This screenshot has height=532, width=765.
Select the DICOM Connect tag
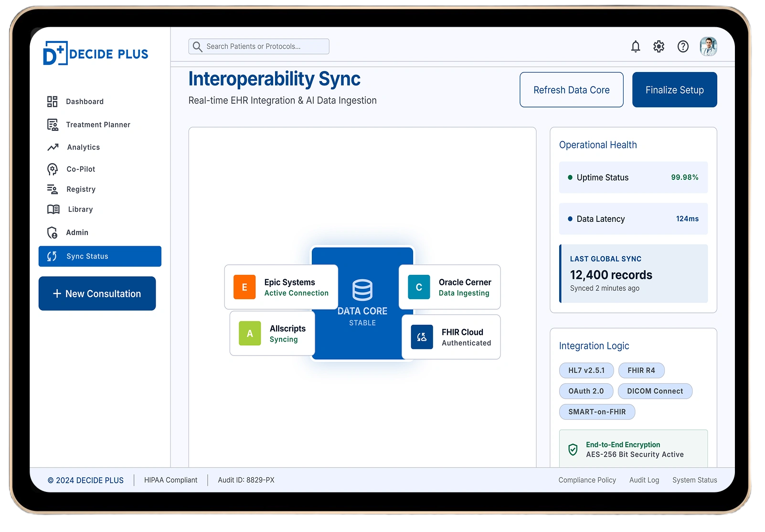pyautogui.click(x=655, y=391)
